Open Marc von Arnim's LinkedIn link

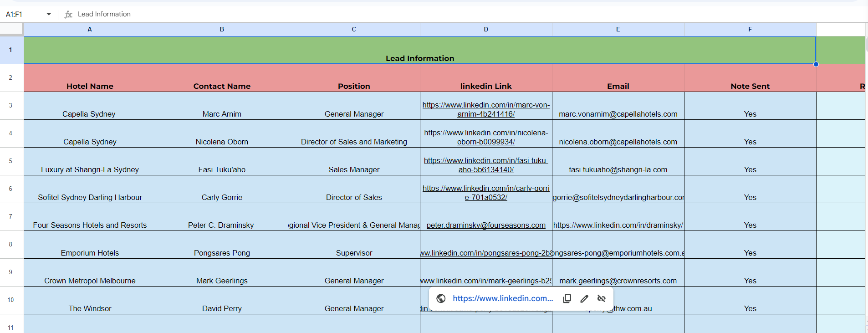point(486,109)
